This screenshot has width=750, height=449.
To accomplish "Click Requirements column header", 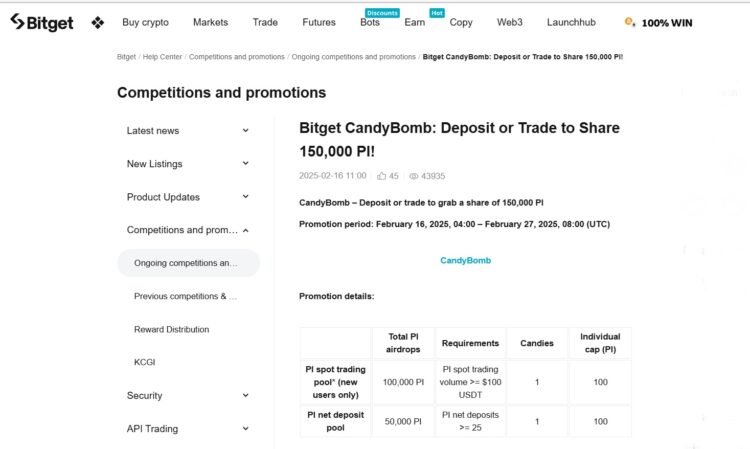I will pos(470,343).
